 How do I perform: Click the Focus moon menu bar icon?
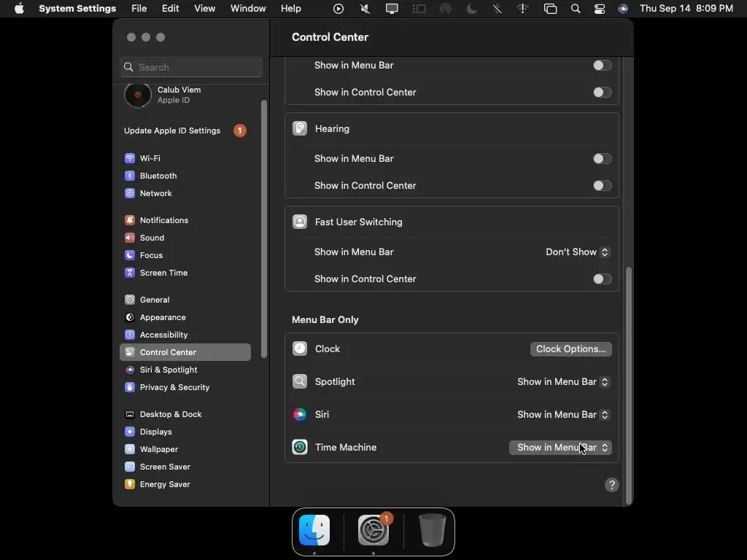pyautogui.click(x=472, y=9)
